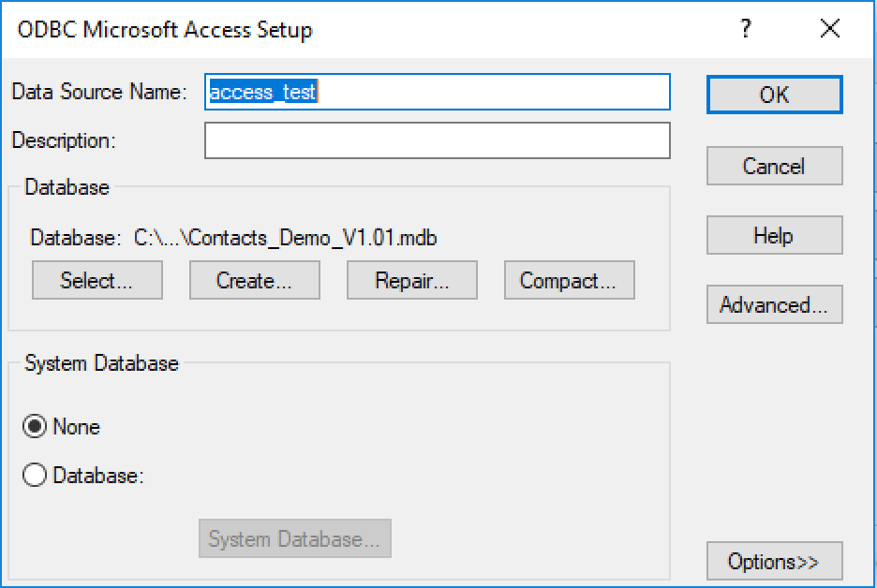This screenshot has width=877, height=588.
Task: Open the Help button
Action: point(775,235)
